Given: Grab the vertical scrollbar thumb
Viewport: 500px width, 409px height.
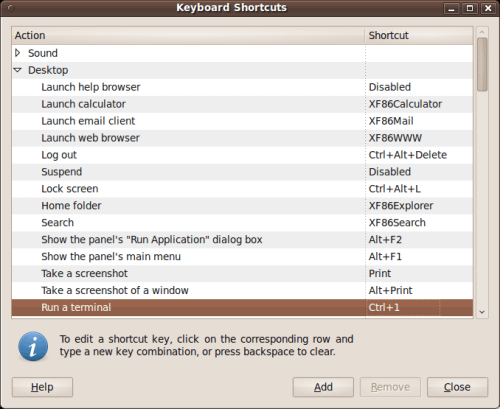Looking at the screenshot, I should tap(482, 64).
